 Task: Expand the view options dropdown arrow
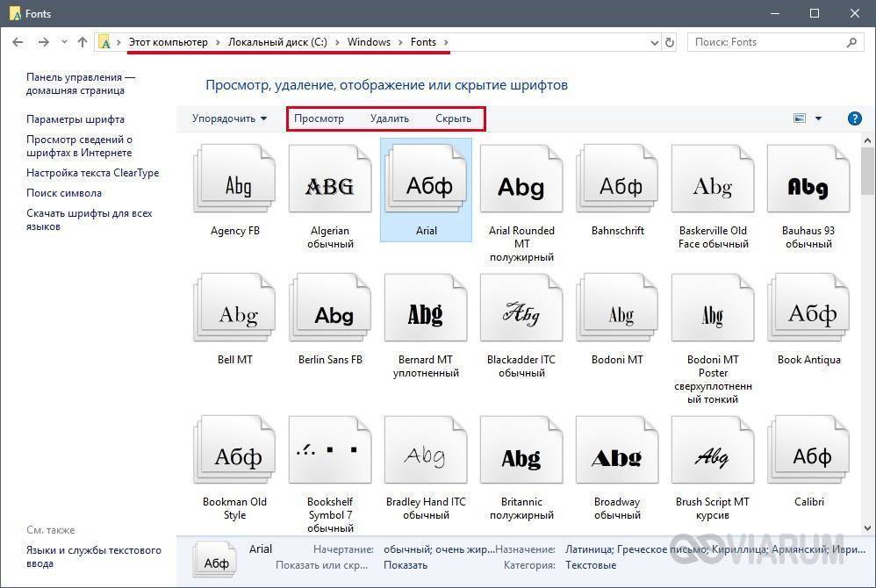pos(818,118)
